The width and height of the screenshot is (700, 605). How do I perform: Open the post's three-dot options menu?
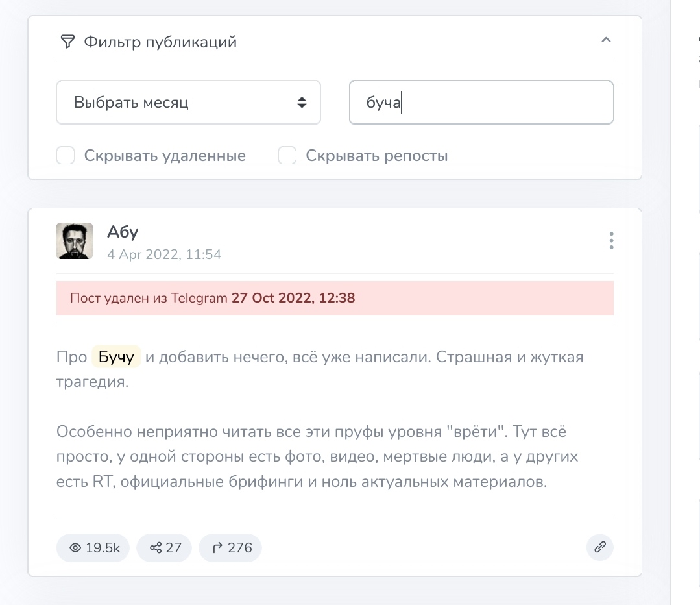[x=611, y=241]
